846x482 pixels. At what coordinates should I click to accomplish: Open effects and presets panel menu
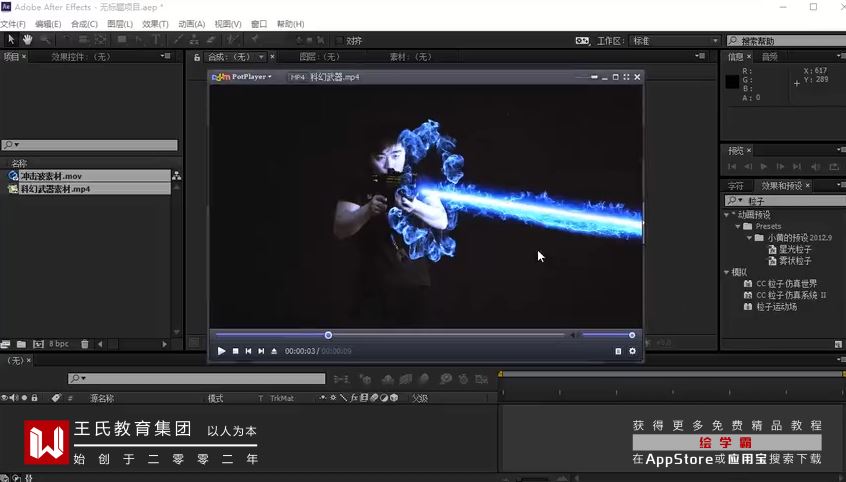click(841, 185)
